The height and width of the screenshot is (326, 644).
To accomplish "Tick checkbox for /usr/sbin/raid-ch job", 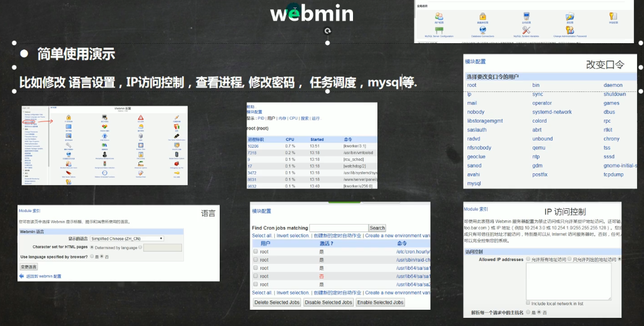I will pyautogui.click(x=255, y=260).
